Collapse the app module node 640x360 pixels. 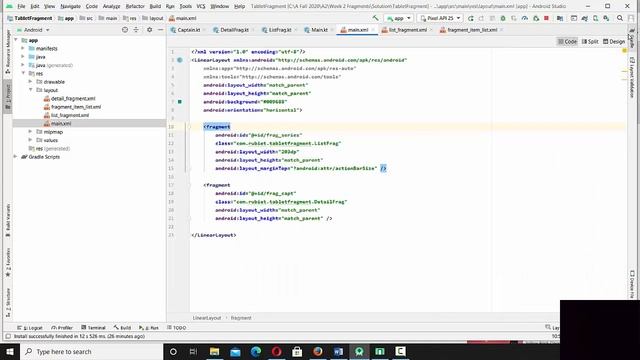pos(16,40)
